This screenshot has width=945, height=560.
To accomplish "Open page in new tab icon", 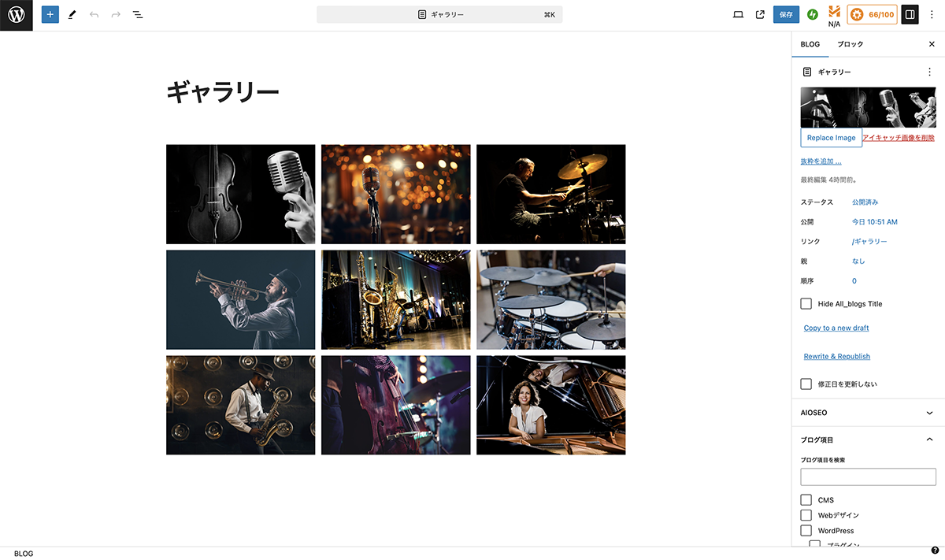I will coord(760,15).
